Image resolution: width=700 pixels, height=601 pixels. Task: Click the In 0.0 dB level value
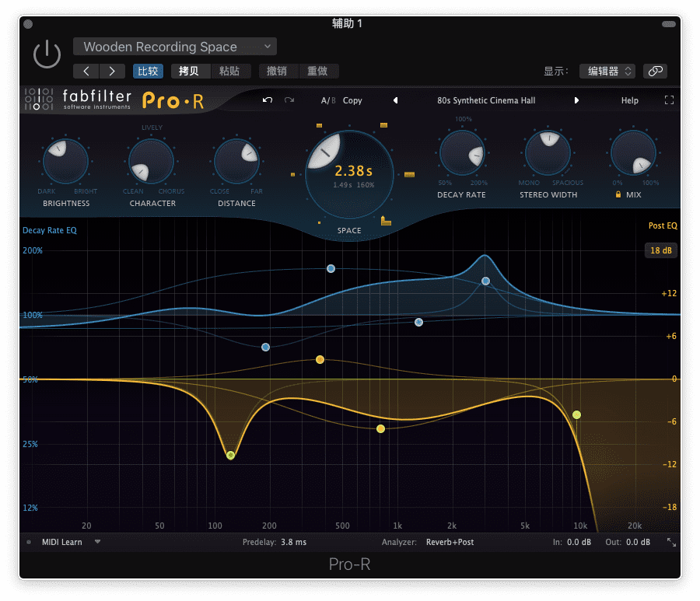pyautogui.click(x=579, y=542)
